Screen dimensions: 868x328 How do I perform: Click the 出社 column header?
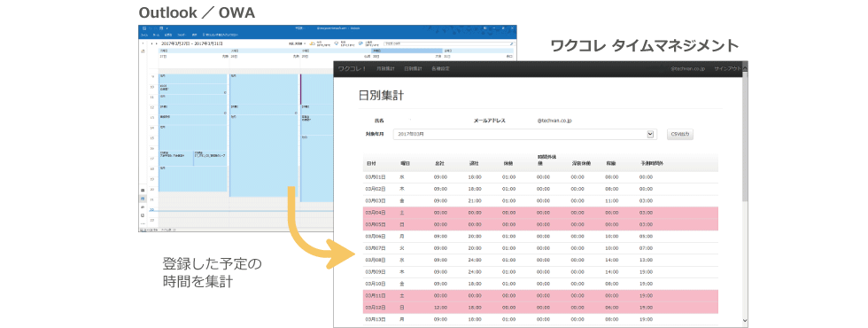(x=439, y=163)
